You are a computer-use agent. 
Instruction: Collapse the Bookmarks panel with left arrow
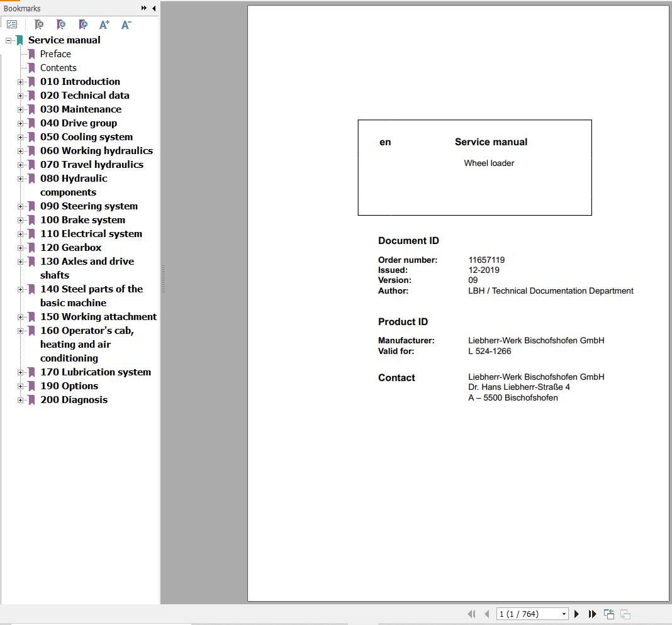point(154,8)
